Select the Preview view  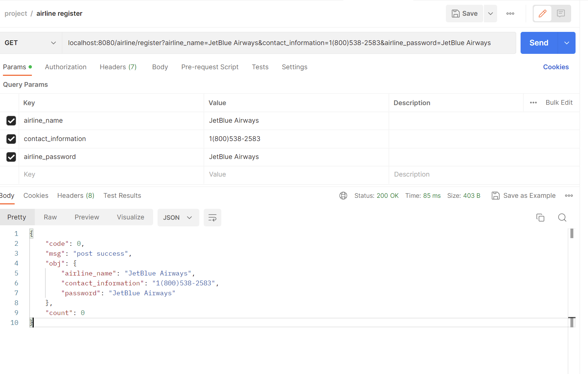point(87,217)
